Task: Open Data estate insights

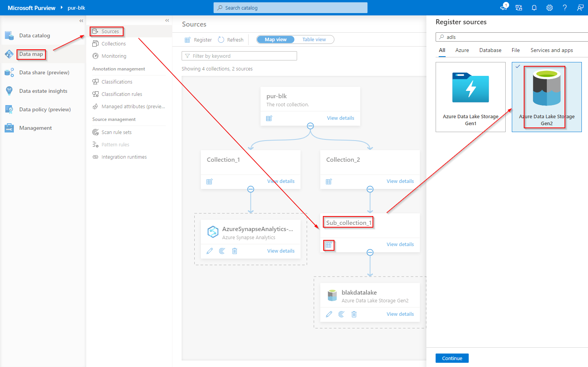Action: tap(42, 91)
